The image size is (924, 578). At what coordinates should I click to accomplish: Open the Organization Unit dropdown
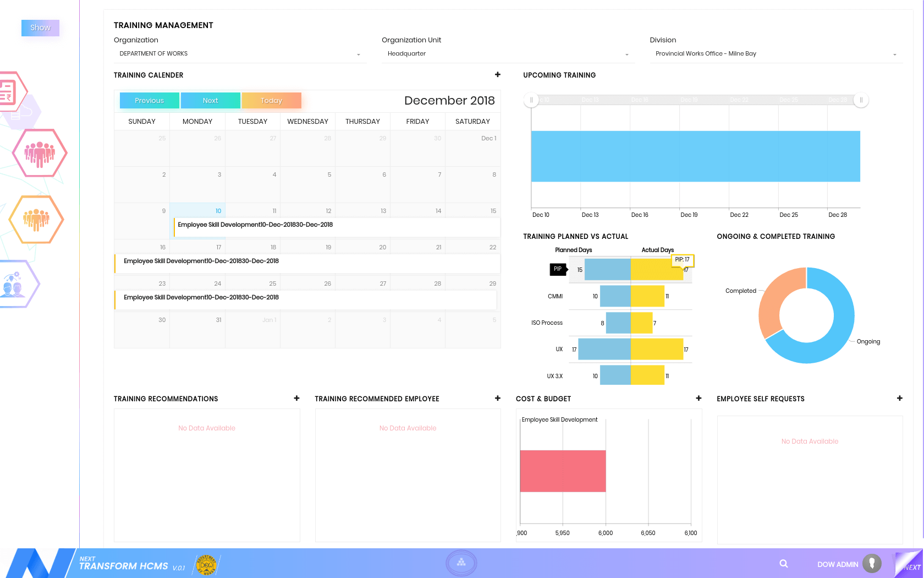508,54
